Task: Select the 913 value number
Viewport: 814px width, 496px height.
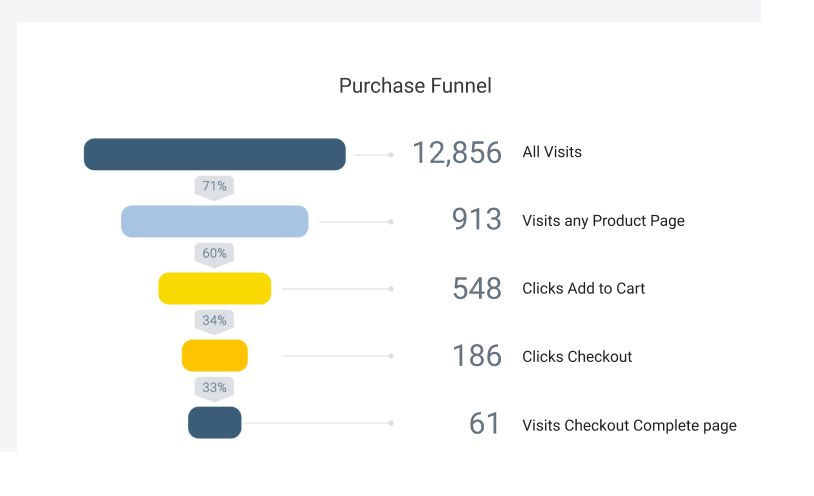Action: (477, 219)
